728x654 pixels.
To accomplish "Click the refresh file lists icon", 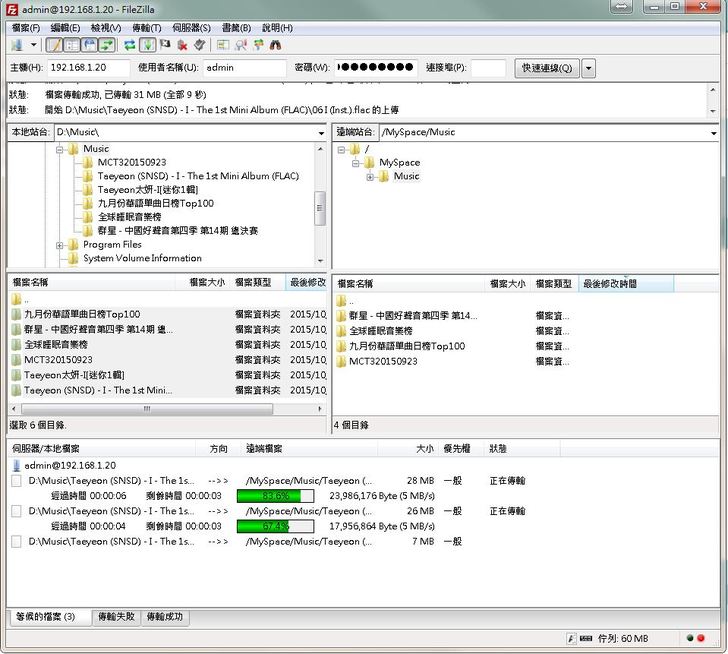I will 129,45.
